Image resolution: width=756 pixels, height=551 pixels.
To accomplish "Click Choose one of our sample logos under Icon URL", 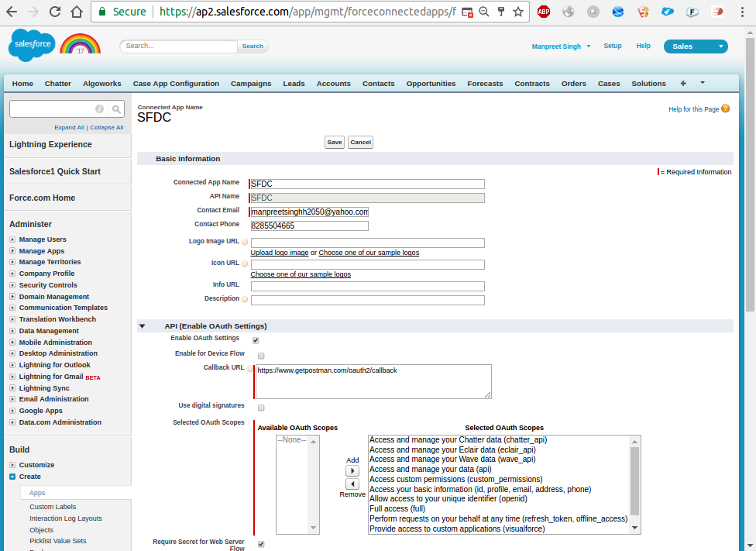I will pos(301,274).
